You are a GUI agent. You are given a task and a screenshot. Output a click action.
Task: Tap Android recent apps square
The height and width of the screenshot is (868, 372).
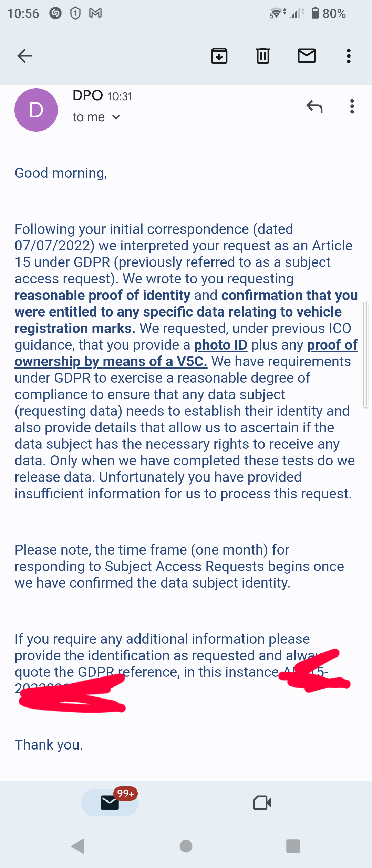[x=293, y=846]
